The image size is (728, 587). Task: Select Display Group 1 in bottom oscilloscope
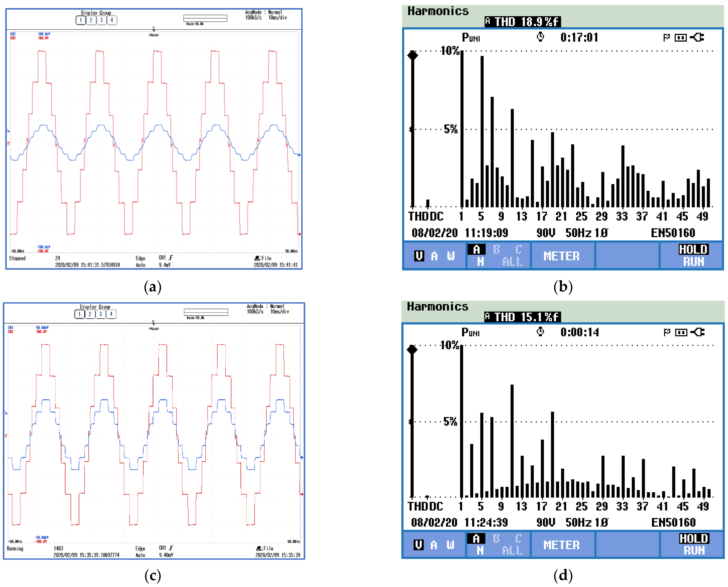[79, 314]
